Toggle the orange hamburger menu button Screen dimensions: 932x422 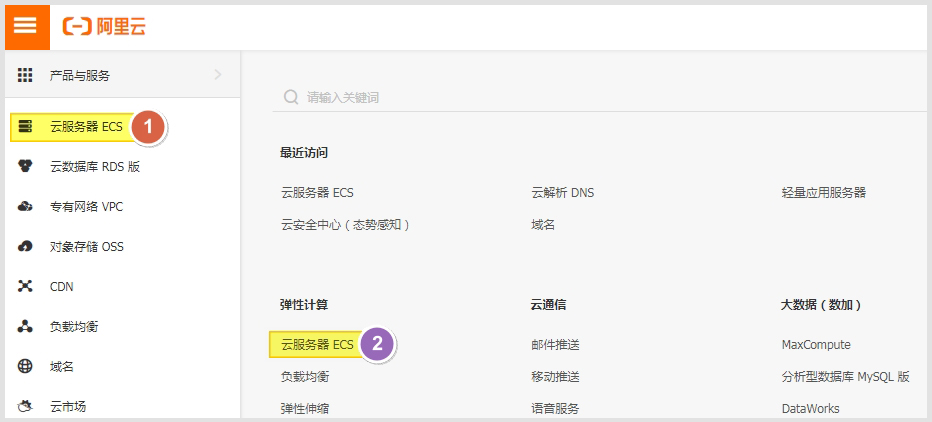(27, 27)
